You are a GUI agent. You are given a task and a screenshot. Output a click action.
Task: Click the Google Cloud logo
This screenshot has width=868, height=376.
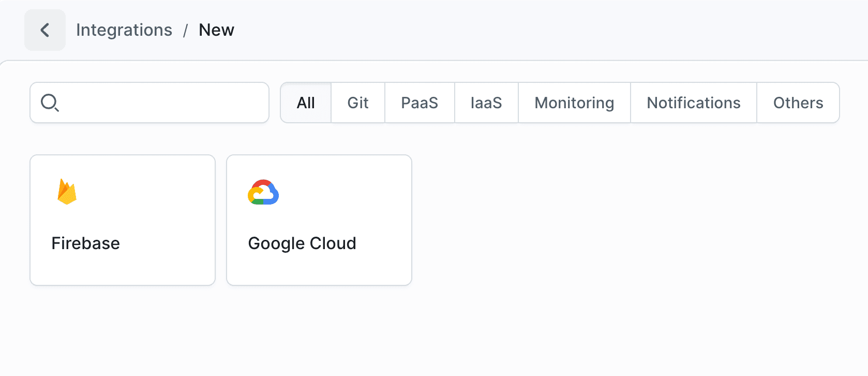[264, 193]
